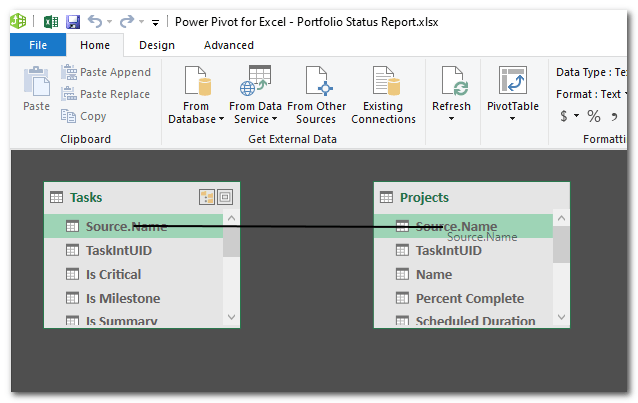The height and width of the screenshot is (403, 638).
Task: Open the Format : Text dropdown
Action: coord(591,94)
